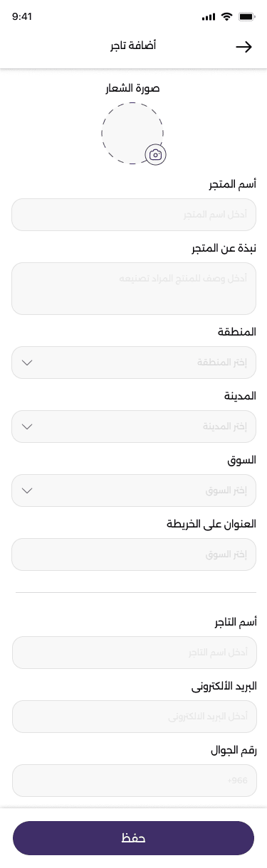The height and width of the screenshot is (868, 267).
Task: Select the العنوان على الخريطة map address field
Action: (x=134, y=554)
